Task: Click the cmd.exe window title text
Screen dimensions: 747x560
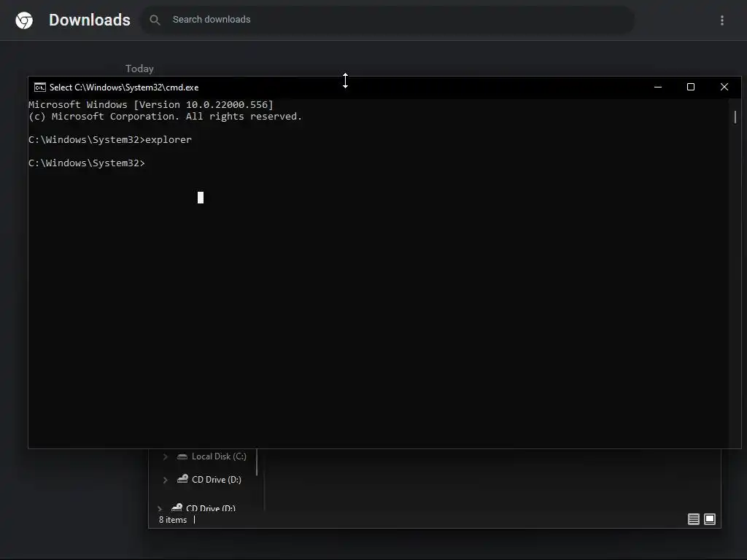Action: click(124, 87)
